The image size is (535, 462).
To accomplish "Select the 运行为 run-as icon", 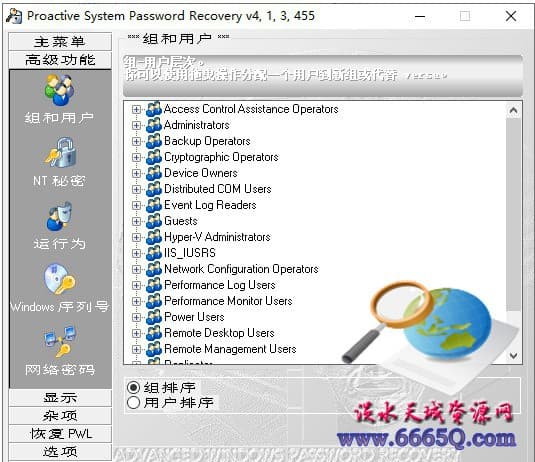I will pos(59,216).
